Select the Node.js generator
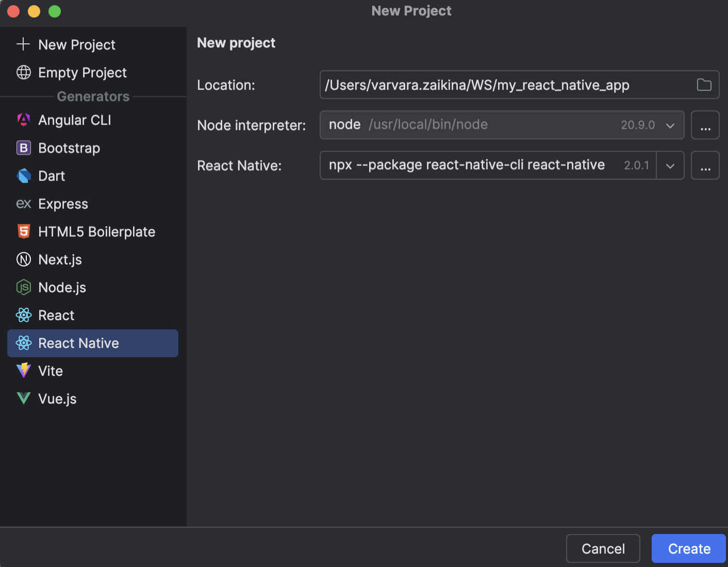This screenshot has height=567, width=728. 62,287
